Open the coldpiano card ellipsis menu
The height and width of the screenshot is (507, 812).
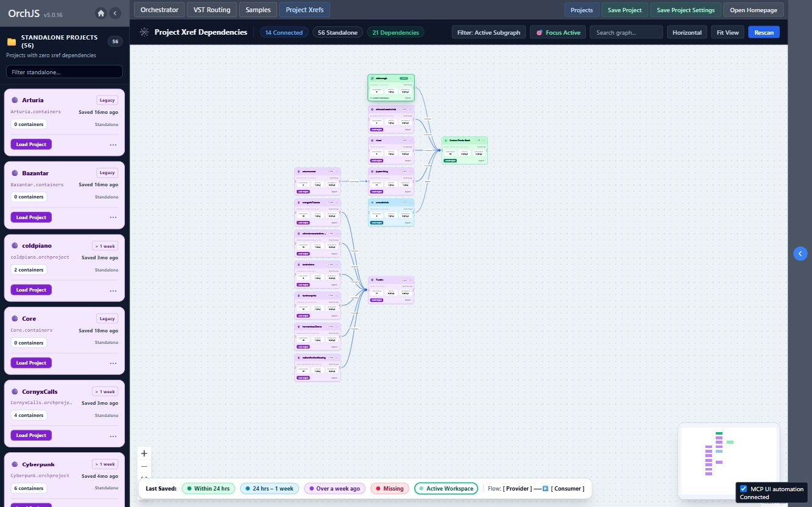[113, 290]
